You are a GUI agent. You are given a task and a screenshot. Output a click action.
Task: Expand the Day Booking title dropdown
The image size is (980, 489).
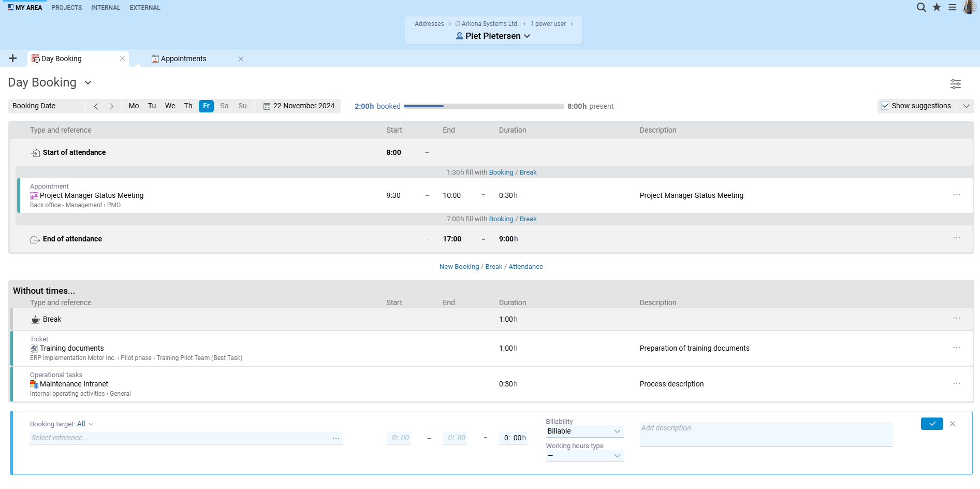pos(88,83)
